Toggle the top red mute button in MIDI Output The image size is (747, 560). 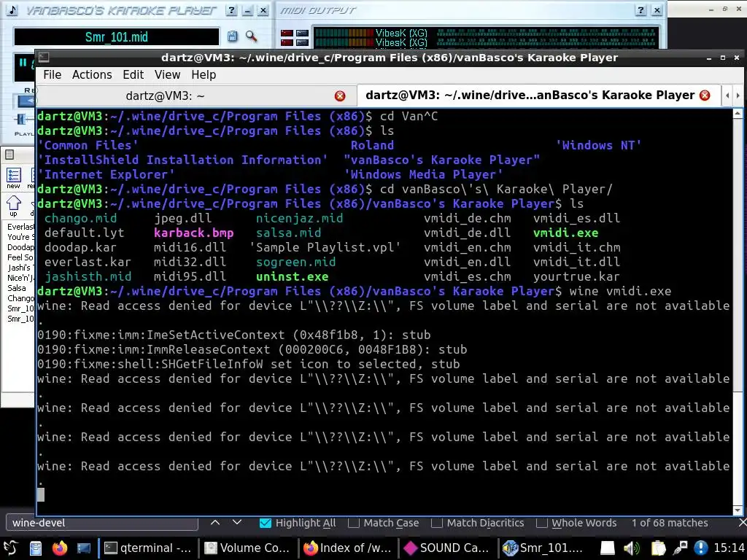point(287,33)
